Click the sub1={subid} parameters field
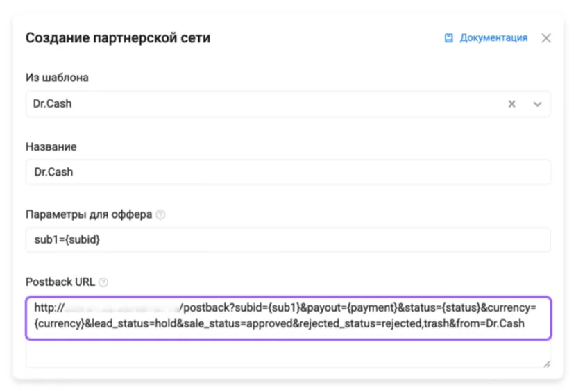The image size is (576, 392). click(x=288, y=239)
